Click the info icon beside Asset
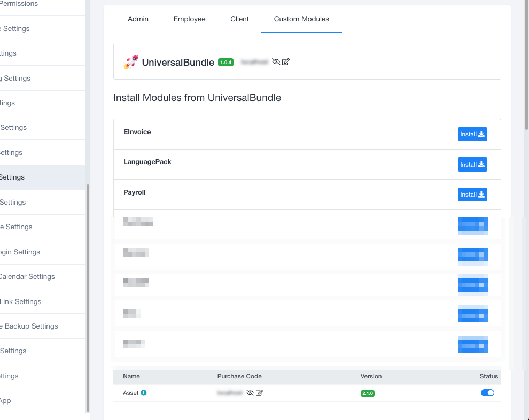Screen dimensions: 529x420 pyautogui.click(x=144, y=393)
